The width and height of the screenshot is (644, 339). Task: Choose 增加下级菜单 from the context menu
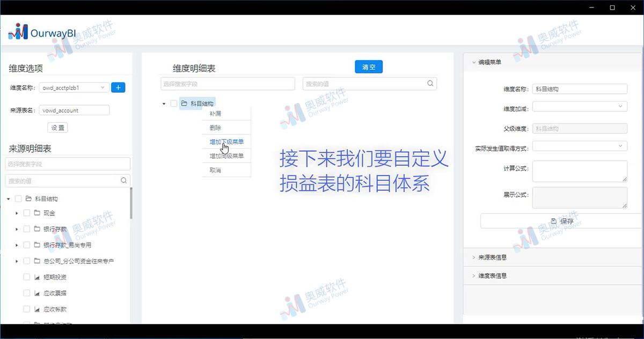click(x=226, y=142)
